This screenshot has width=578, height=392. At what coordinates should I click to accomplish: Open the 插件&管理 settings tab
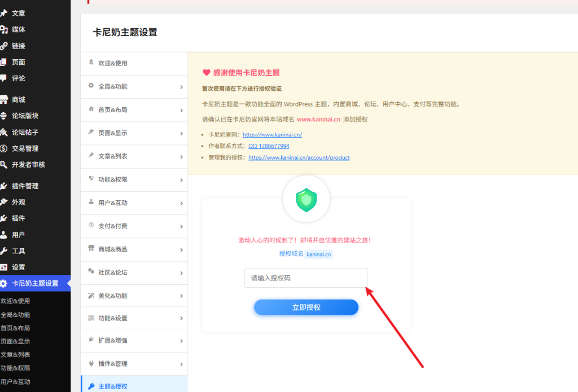[134, 364]
